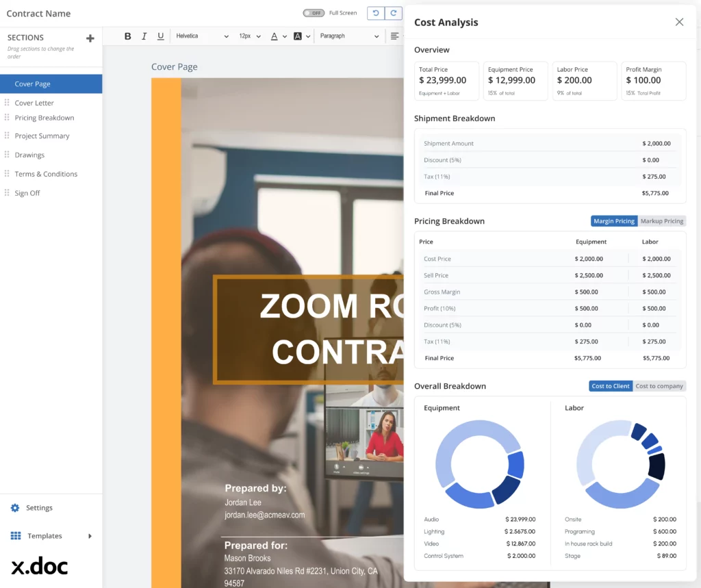
Task: Click drag handle beside Terms & Conditions
Action: pyautogui.click(x=7, y=173)
